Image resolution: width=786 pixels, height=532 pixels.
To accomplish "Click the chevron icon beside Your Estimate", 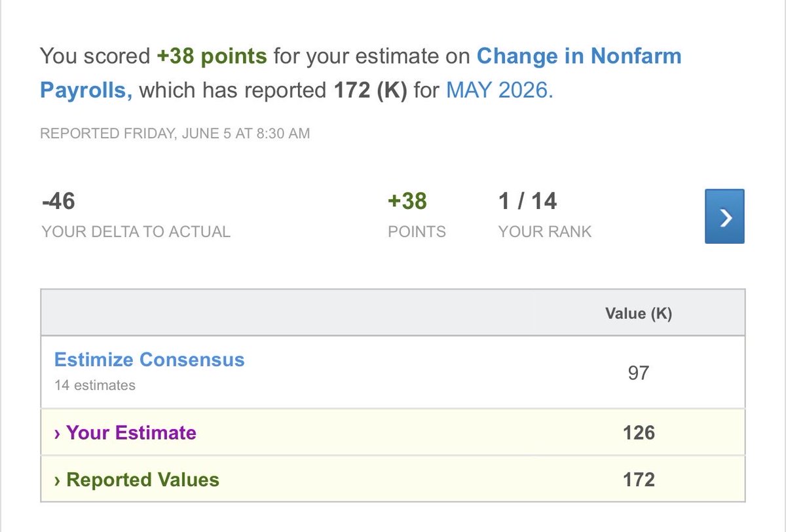I will (58, 434).
